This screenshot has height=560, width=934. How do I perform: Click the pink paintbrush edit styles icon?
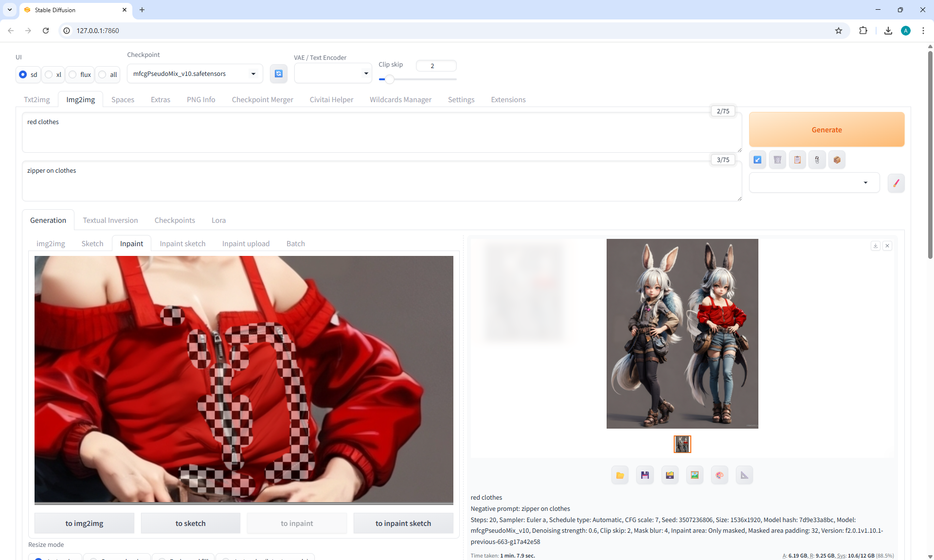click(x=896, y=183)
